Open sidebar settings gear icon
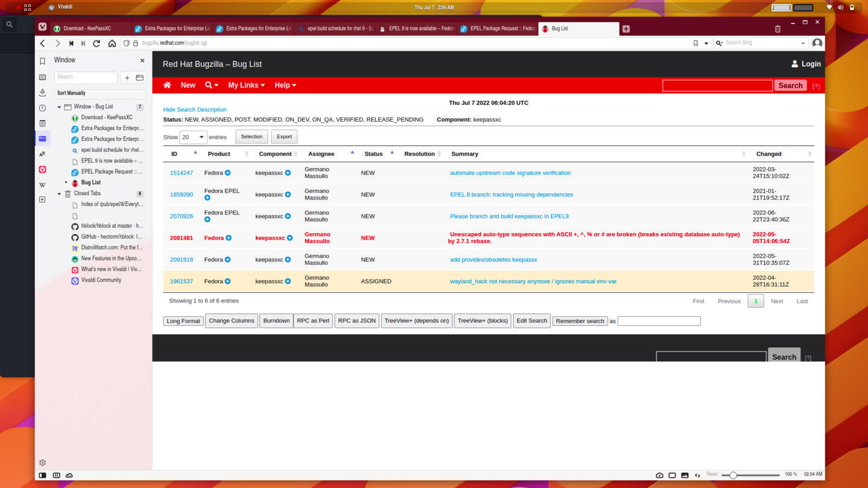The width and height of the screenshot is (868, 488). [42, 463]
